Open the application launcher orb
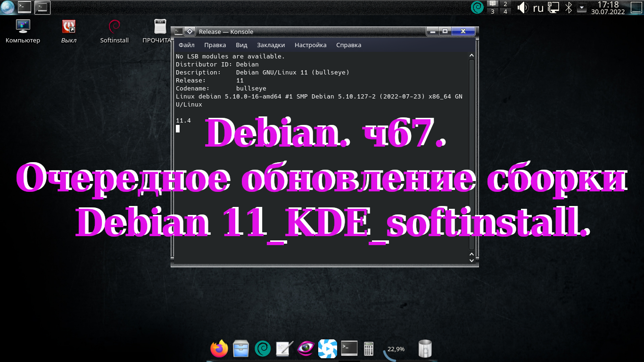This screenshot has height=362, width=644. tap(8, 7)
